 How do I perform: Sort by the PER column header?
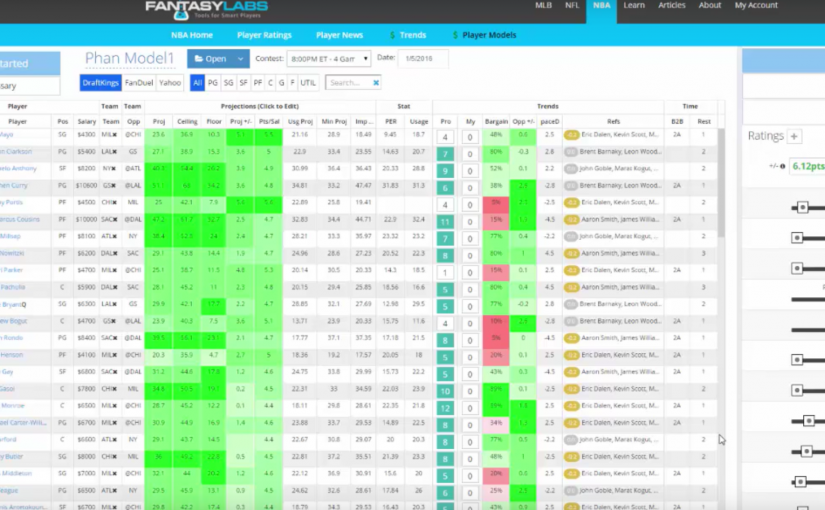391,122
